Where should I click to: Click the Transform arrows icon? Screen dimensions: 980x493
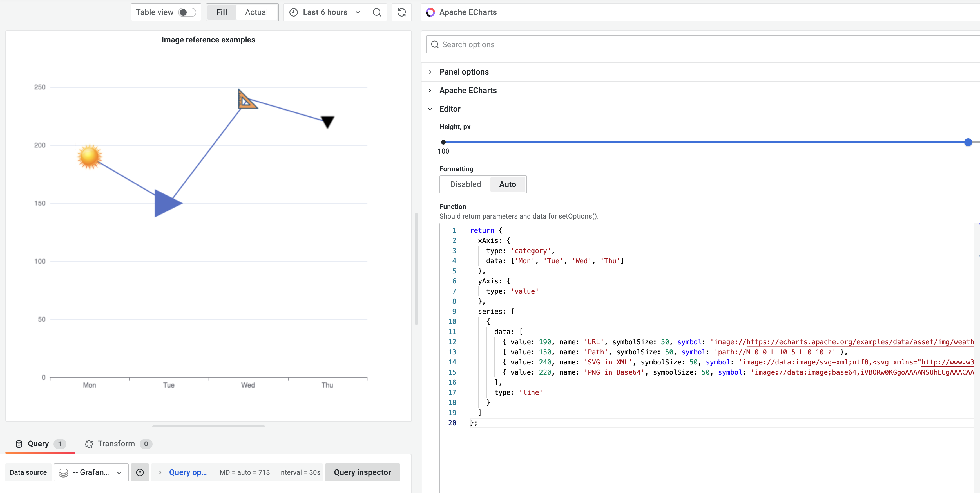pyautogui.click(x=89, y=444)
